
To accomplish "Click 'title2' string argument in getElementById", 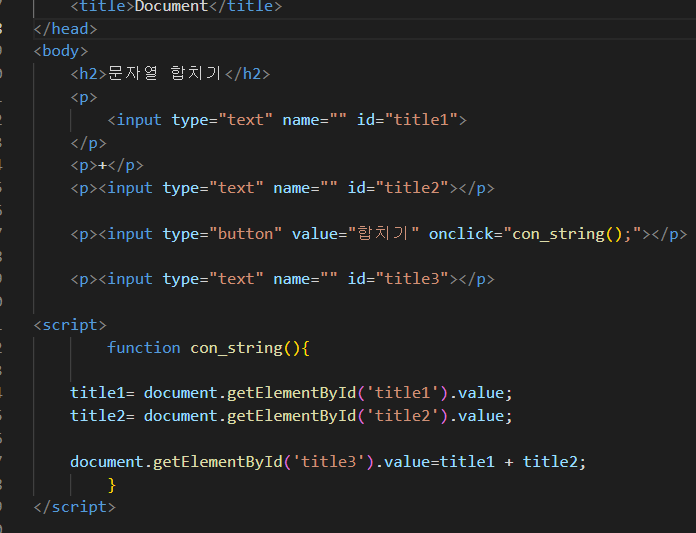I will coord(403,416).
